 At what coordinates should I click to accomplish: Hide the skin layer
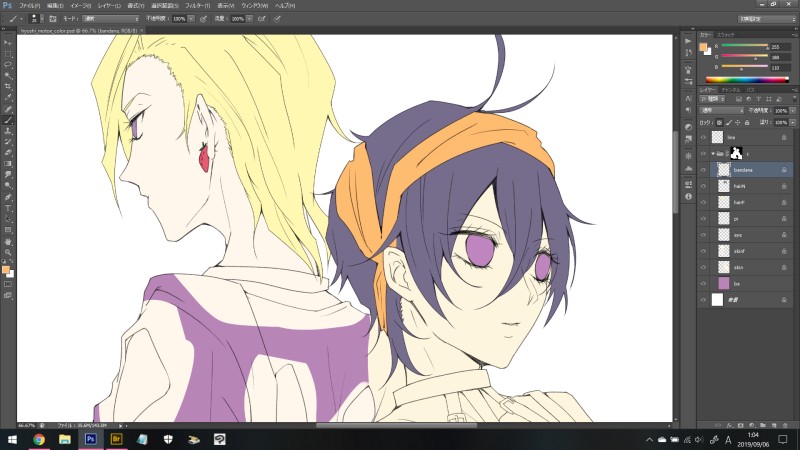point(703,267)
